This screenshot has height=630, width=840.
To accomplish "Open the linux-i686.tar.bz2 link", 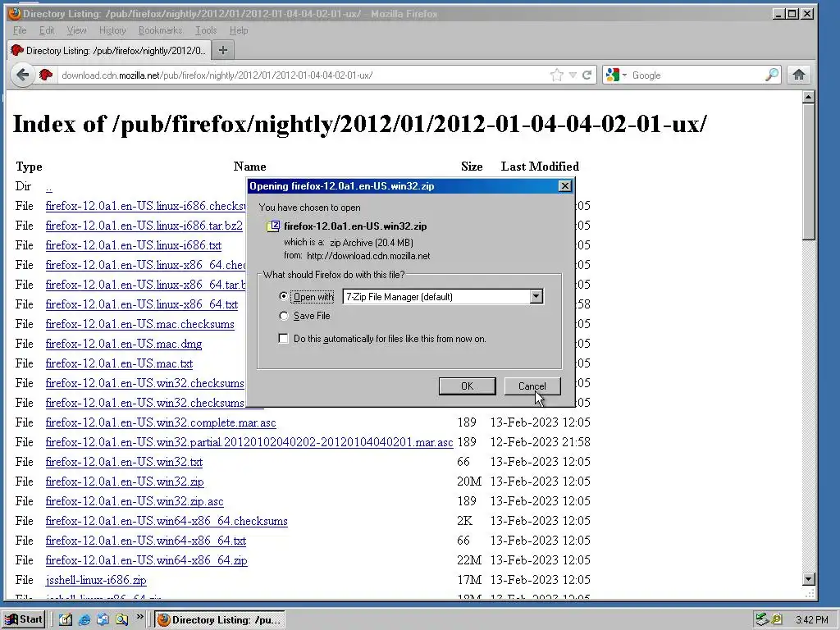I will click(x=144, y=226).
